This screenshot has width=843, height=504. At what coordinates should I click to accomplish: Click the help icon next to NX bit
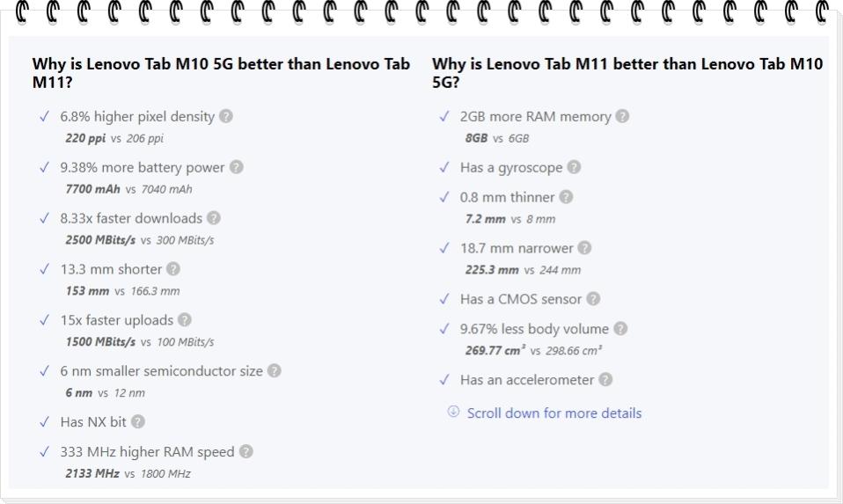click(x=138, y=422)
